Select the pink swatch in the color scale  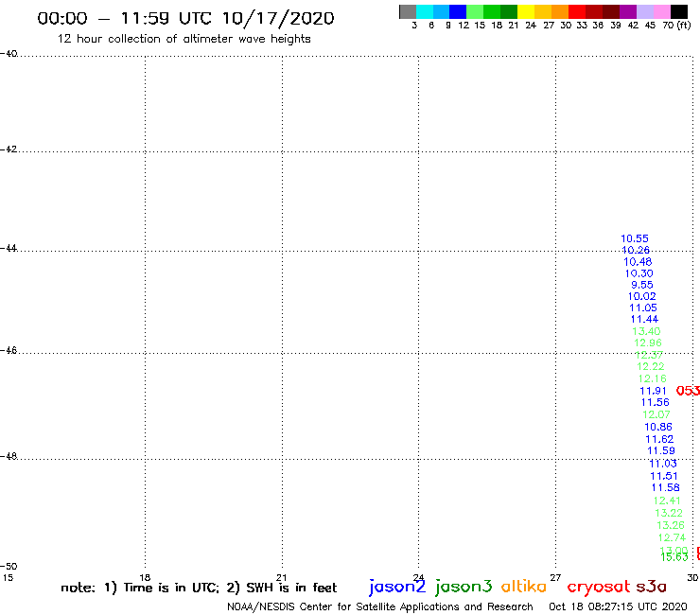coord(662,12)
